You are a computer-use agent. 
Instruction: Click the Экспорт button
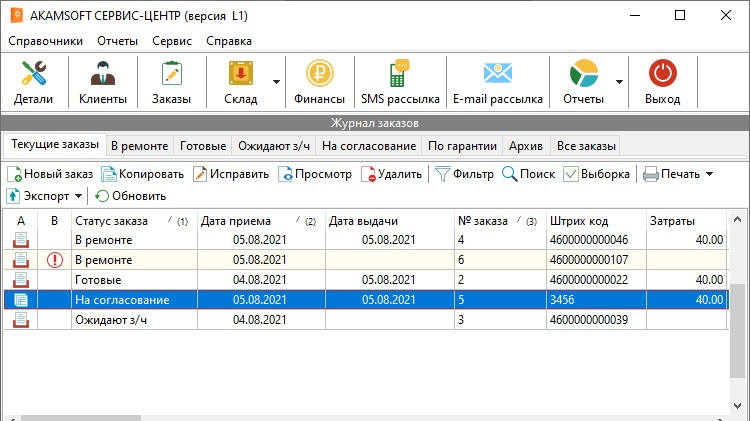coord(38,196)
